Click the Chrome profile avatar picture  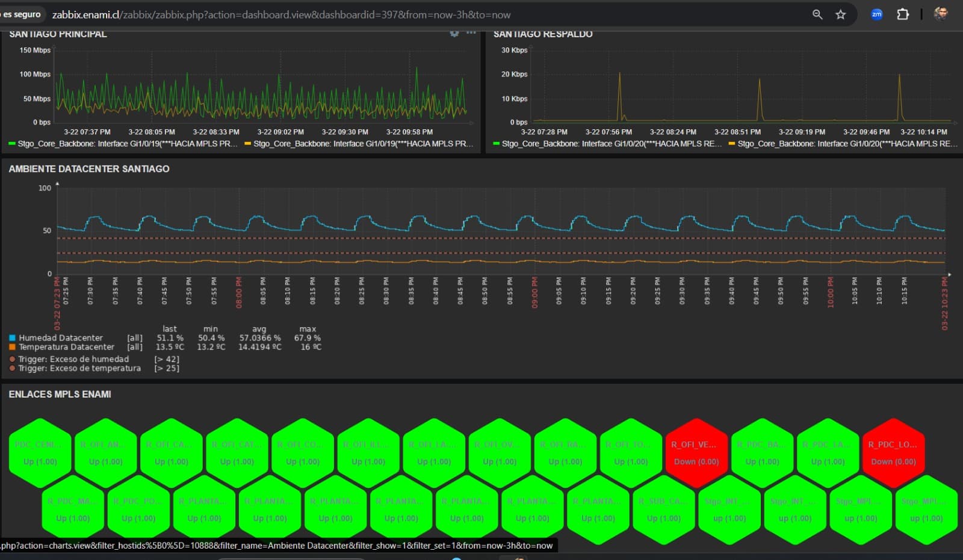click(940, 14)
